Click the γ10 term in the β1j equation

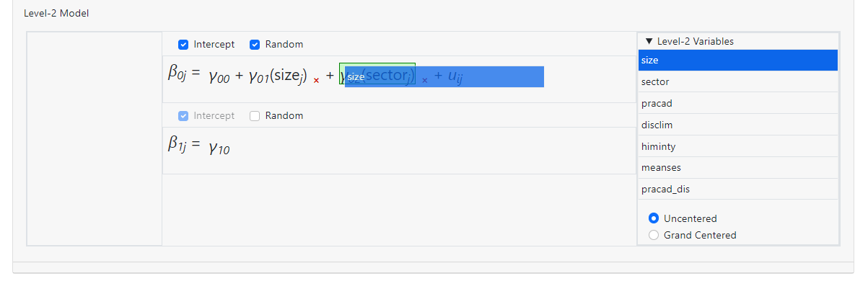point(219,148)
